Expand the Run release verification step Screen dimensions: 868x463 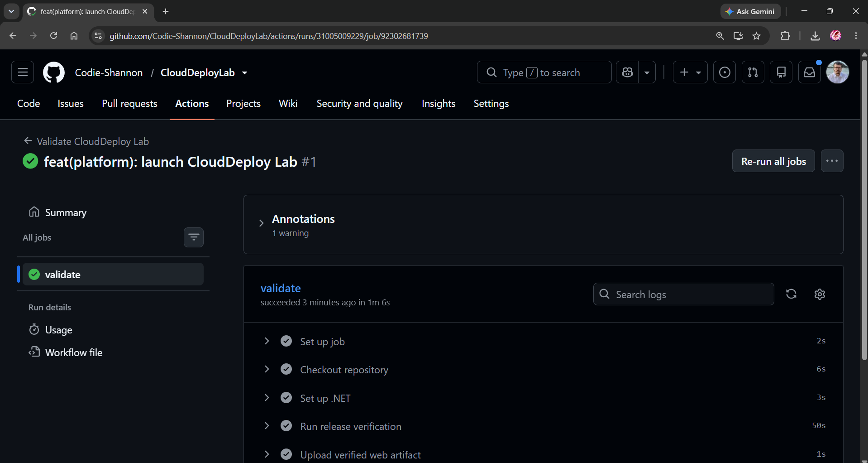point(267,426)
